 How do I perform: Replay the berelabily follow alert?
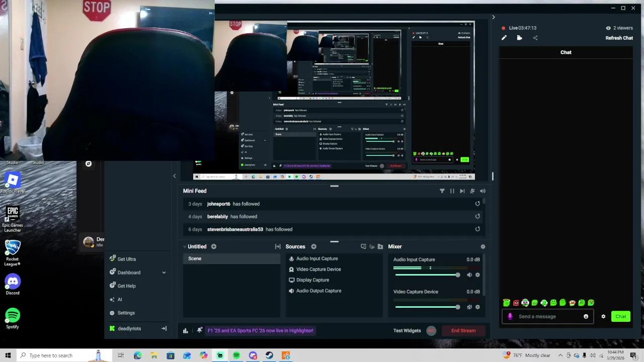click(477, 217)
